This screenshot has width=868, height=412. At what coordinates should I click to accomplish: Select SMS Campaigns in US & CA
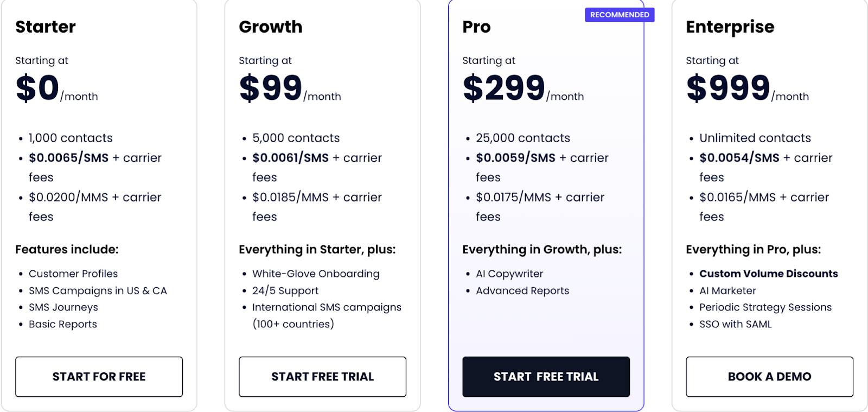(98, 290)
